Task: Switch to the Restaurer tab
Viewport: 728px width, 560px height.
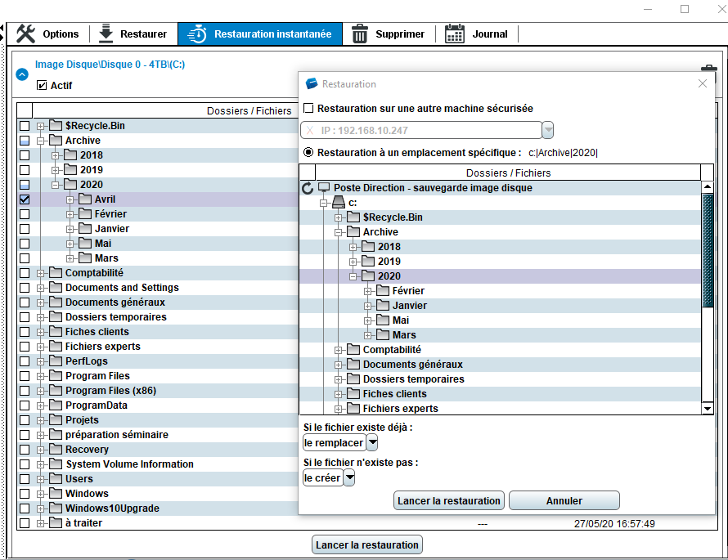Action: [x=133, y=34]
